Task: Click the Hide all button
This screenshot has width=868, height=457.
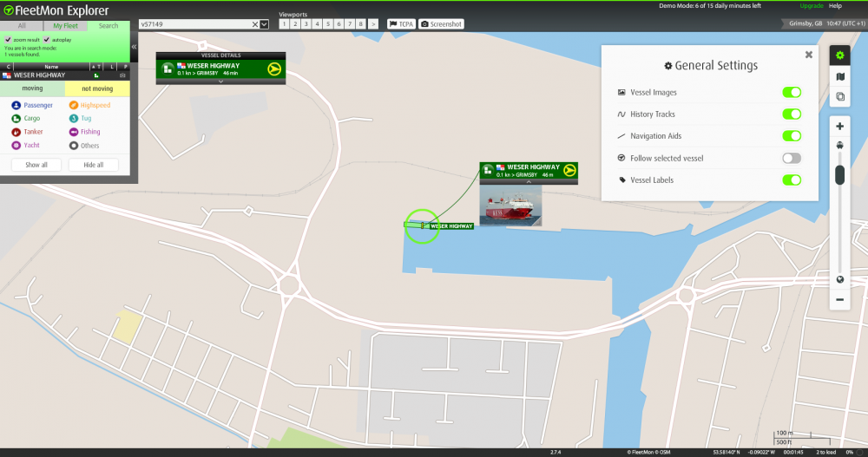Action: [94, 165]
